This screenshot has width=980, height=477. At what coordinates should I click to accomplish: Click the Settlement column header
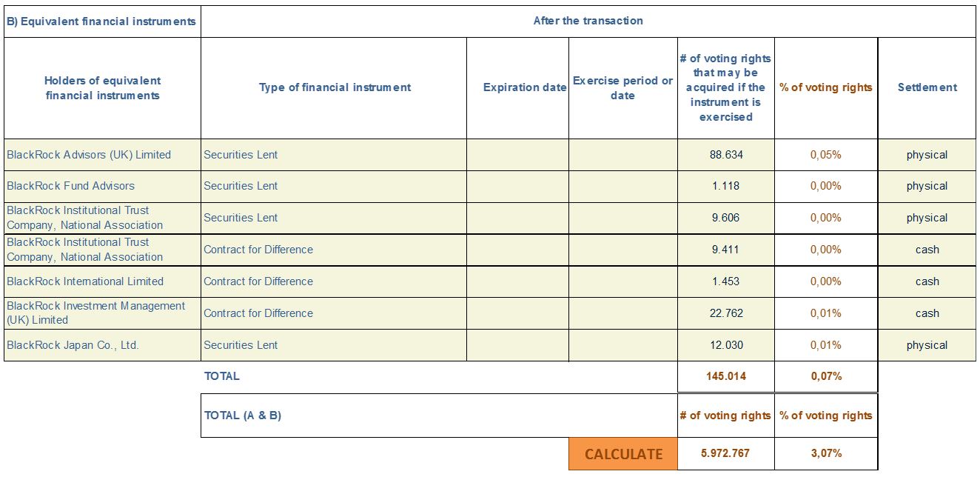(927, 87)
